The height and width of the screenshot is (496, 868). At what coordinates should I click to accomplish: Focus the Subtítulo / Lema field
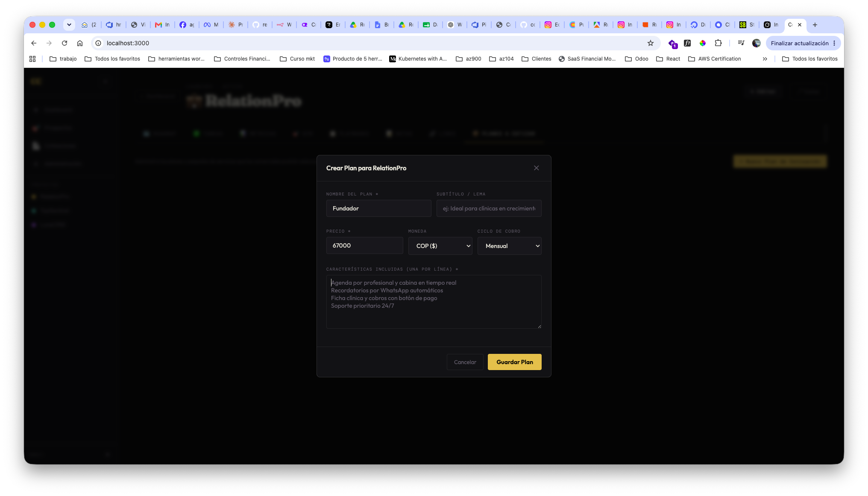pos(489,208)
